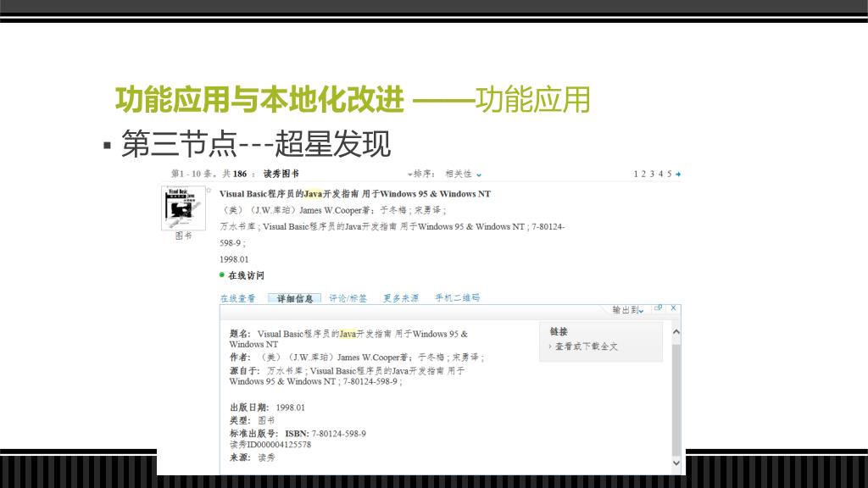The height and width of the screenshot is (488, 868).
Task: Click the next page arrow icon
Action: tap(678, 175)
